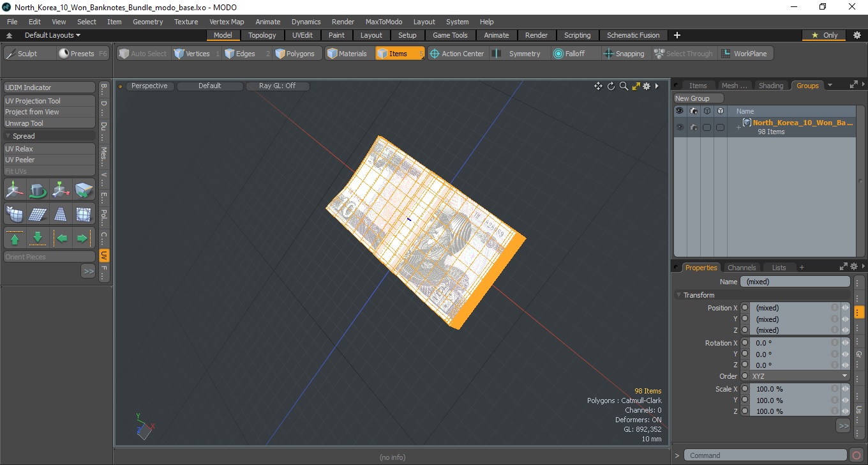Image resolution: width=868 pixels, height=465 pixels.
Task: Click the spherical UV grid icon
Action: click(84, 214)
